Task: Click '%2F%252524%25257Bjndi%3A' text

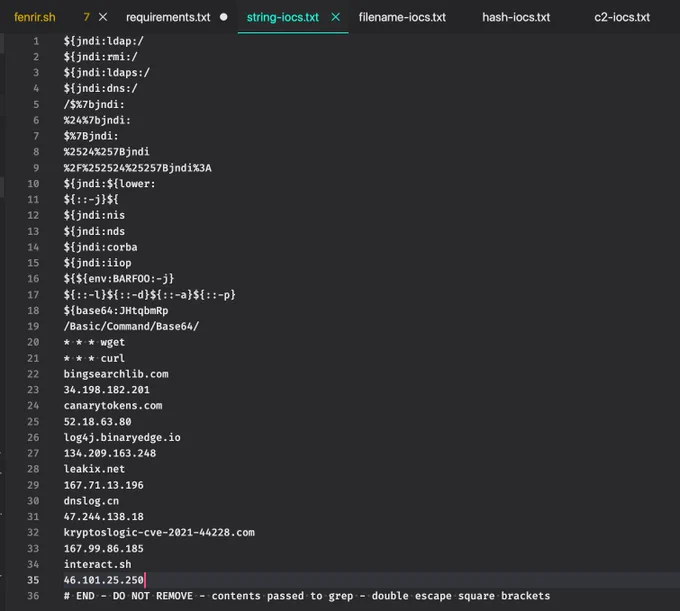Action: (137, 168)
